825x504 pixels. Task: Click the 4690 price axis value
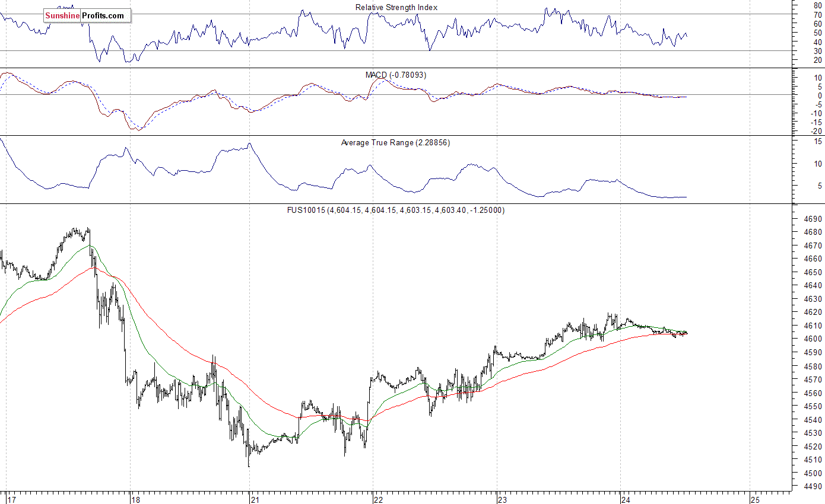pos(812,219)
